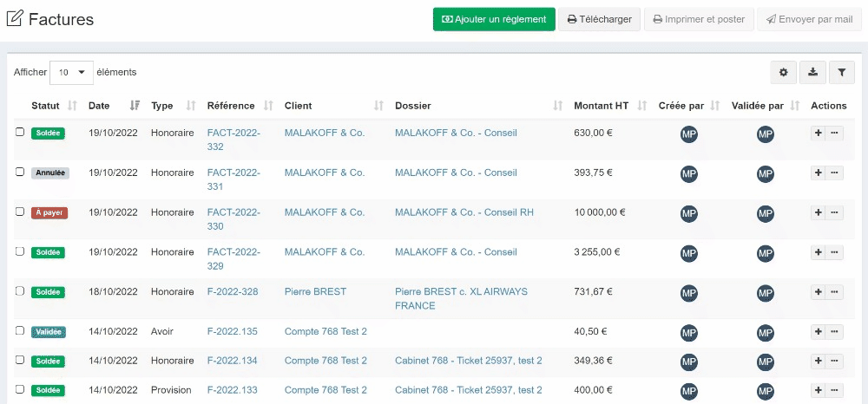Screen dimensions: 868x404
Task: Click the amount 731,67 €
Action: (x=593, y=291)
